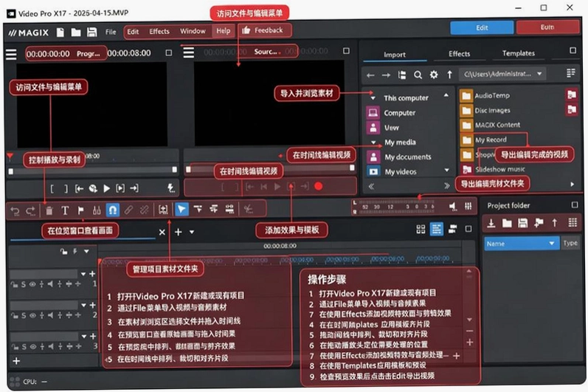588x392 pixels.
Task: Toggle track 3 visibility eye
Action: (32, 347)
